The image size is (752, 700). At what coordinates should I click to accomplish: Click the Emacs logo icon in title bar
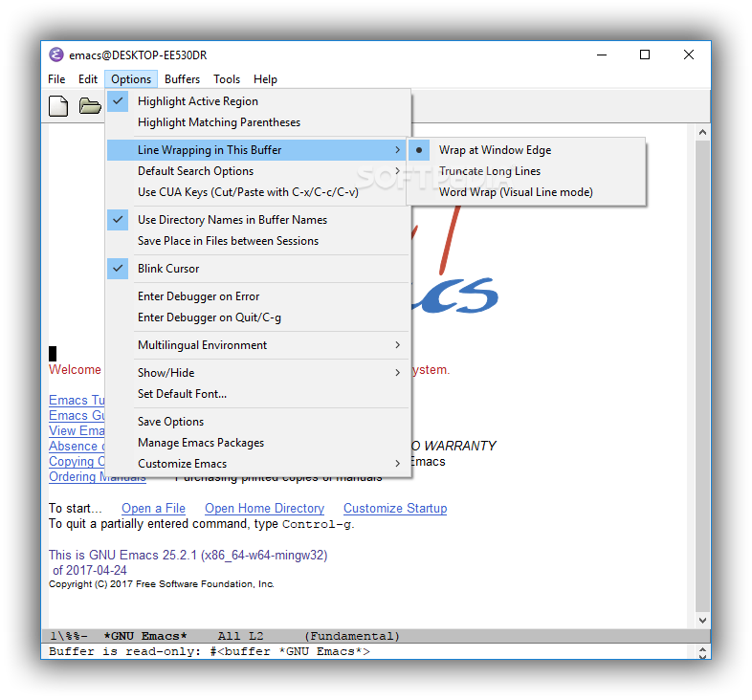coord(56,55)
